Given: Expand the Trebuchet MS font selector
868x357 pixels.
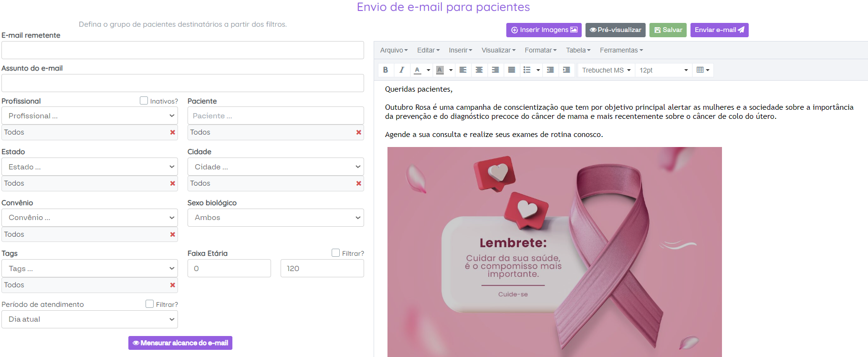Looking at the screenshot, I should [606, 70].
